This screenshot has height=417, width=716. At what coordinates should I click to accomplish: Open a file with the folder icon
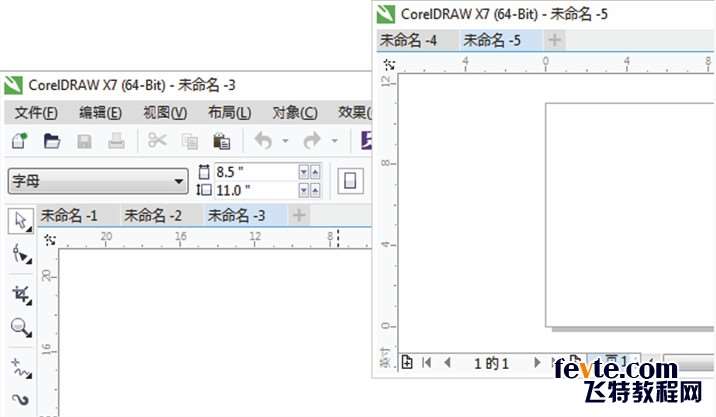click(52, 141)
